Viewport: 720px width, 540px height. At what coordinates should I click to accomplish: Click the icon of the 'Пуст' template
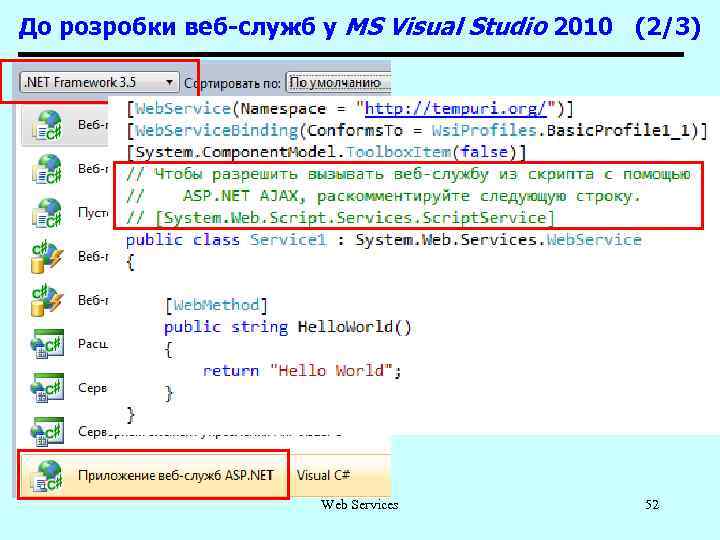pos(46,213)
